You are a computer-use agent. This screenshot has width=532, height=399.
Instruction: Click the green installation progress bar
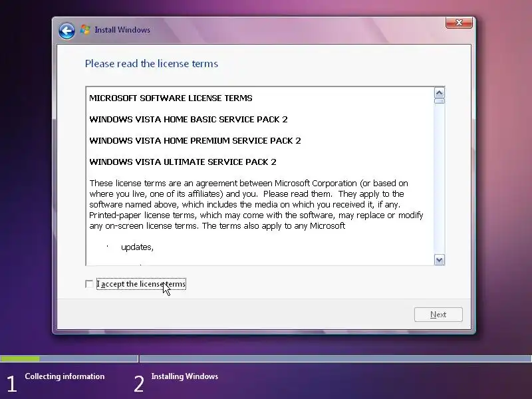tap(20, 358)
